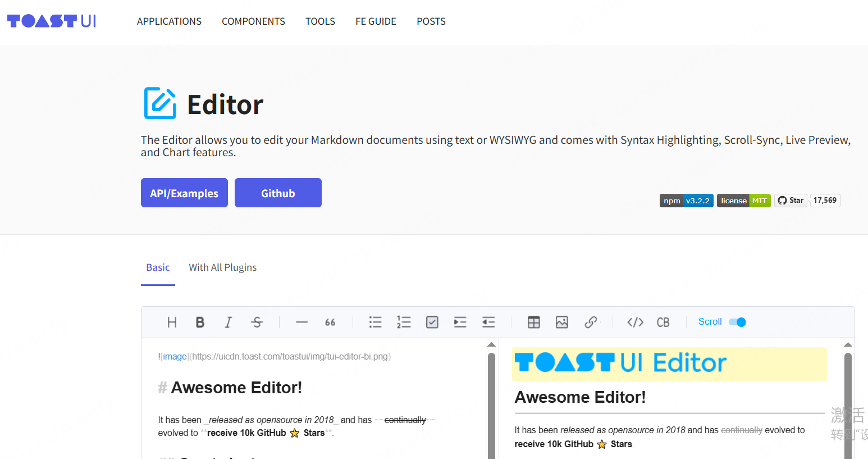The width and height of the screenshot is (868, 459).
Task: Click the Editor pencil logo icon
Action: (x=160, y=103)
